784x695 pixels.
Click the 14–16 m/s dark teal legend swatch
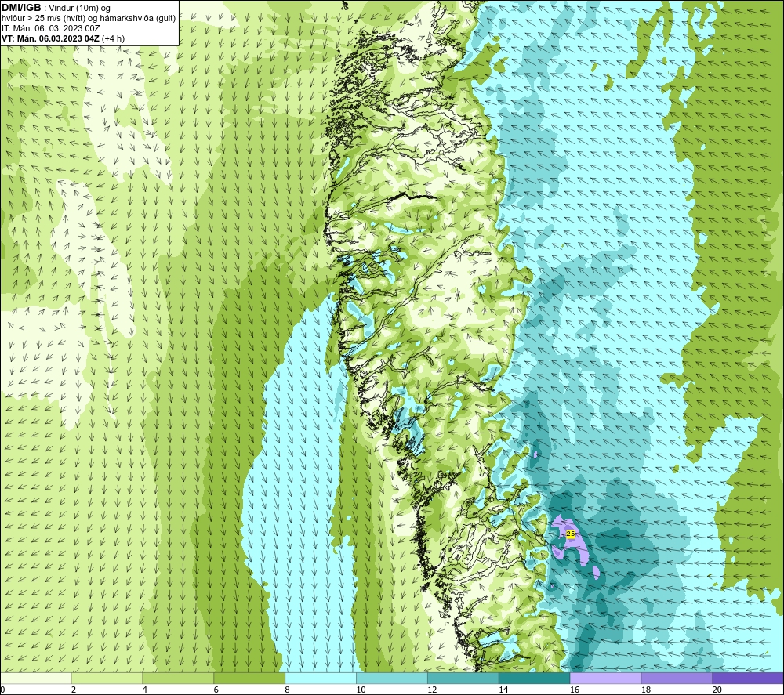(535, 678)
